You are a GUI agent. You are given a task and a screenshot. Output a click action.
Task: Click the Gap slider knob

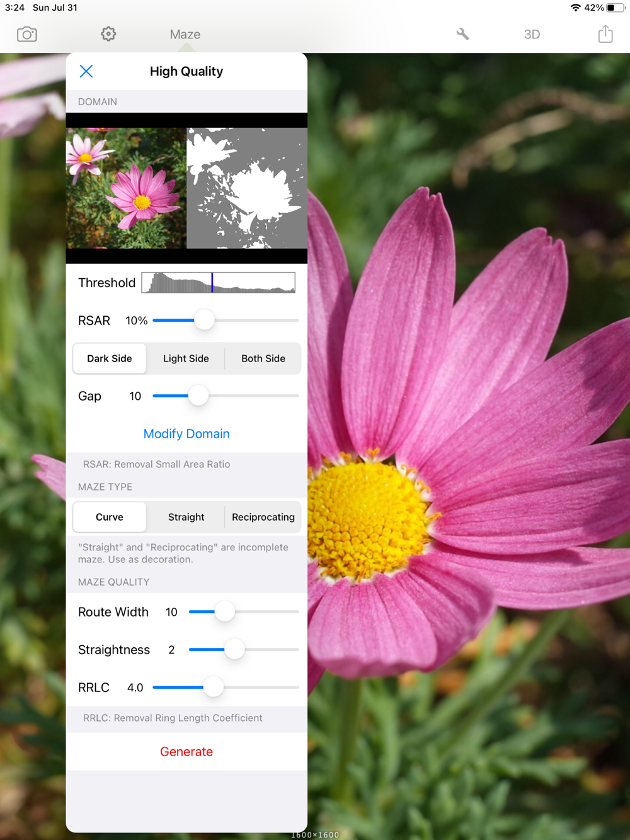click(198, 396)
